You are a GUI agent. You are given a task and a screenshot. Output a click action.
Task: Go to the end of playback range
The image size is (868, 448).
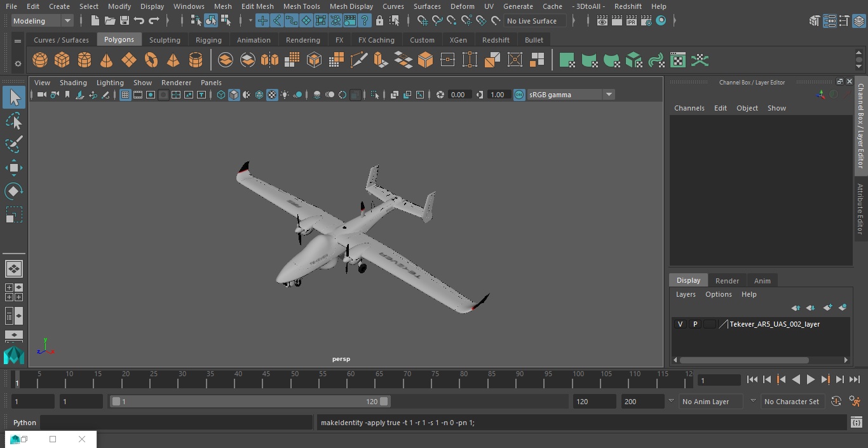[855, 379]
